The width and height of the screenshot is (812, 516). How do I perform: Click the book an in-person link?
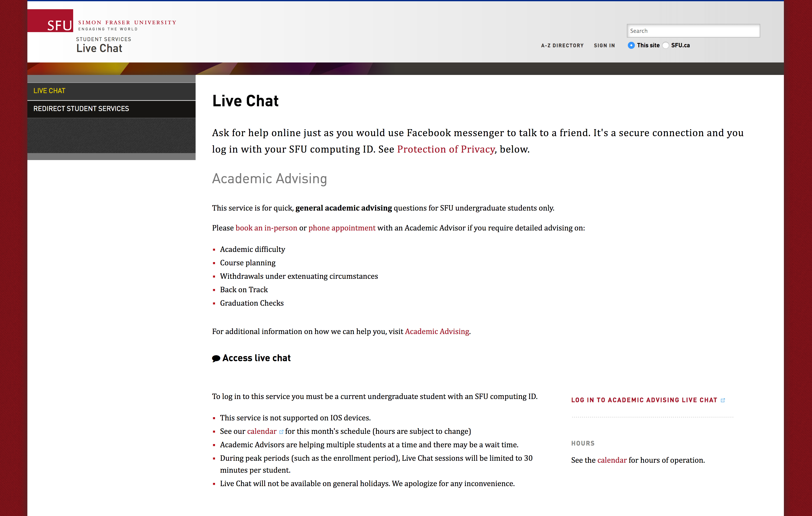pos(267,228)
